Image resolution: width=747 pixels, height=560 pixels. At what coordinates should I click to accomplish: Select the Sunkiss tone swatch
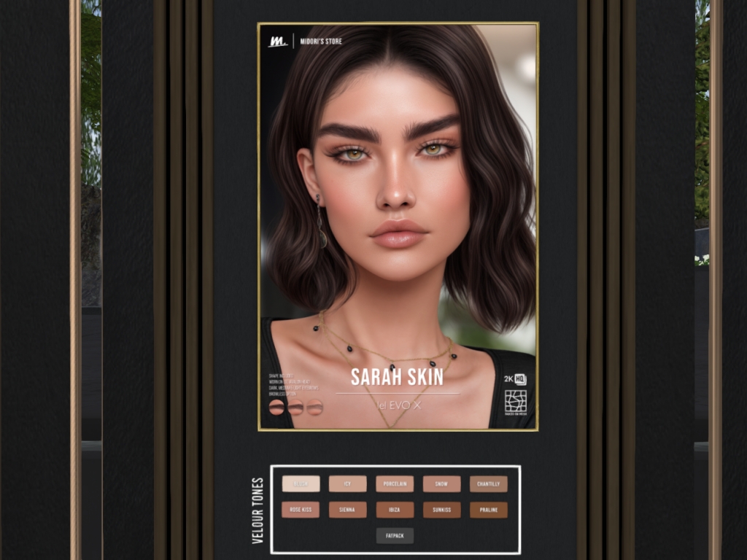(441, 510)
